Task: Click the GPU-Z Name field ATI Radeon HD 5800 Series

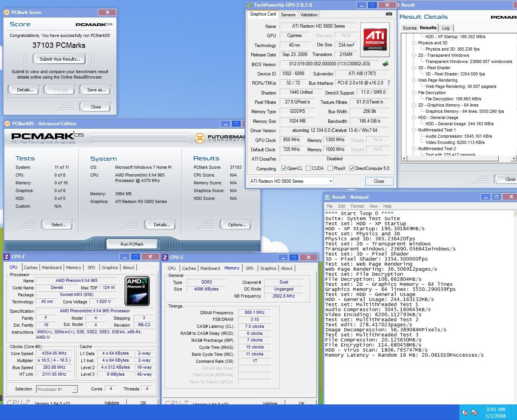Action: [x=318, y=26]
